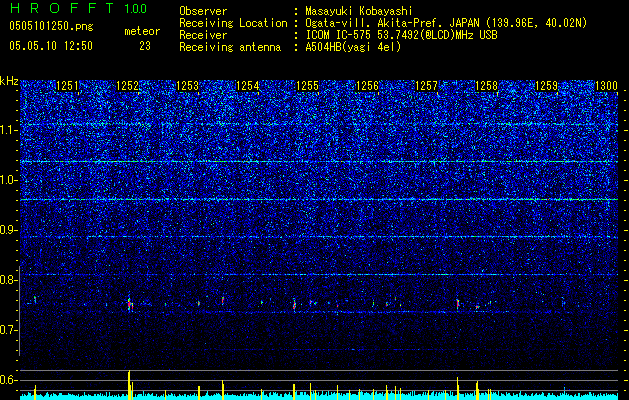Click the 1257 time marker
This screenshot has height=400, width=629.
pyautogui.click(x=427, y=86)
